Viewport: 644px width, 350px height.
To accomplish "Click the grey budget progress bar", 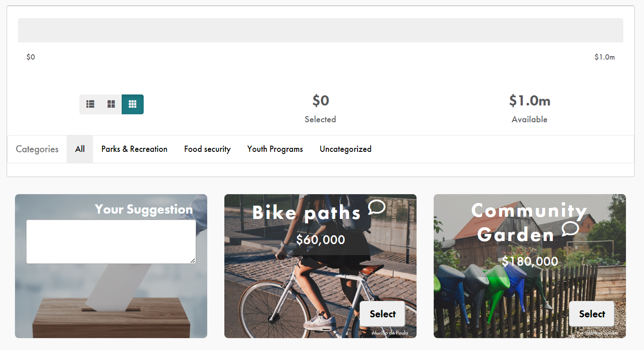I will pyautogui.click(x=320, y=30).
